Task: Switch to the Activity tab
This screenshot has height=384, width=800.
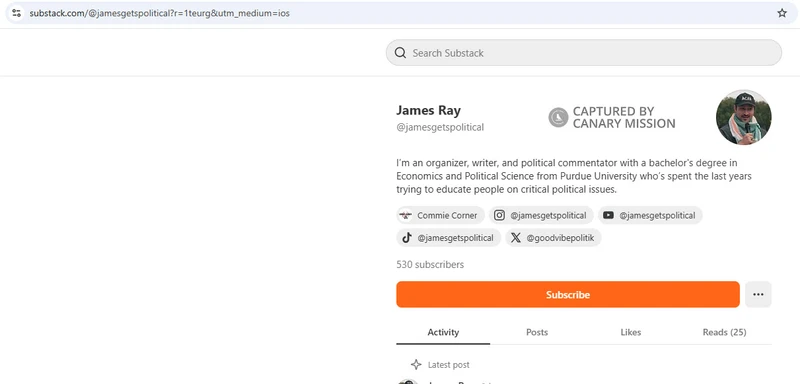Action: click(x=443, y=332)
